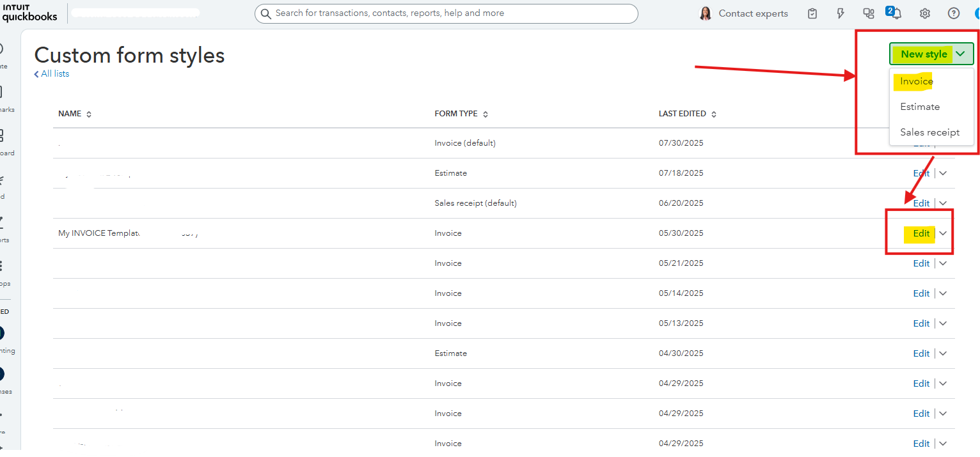980x457 pixels.
Task: Sort the list by NAME column arrows
Action: [89, 114]
